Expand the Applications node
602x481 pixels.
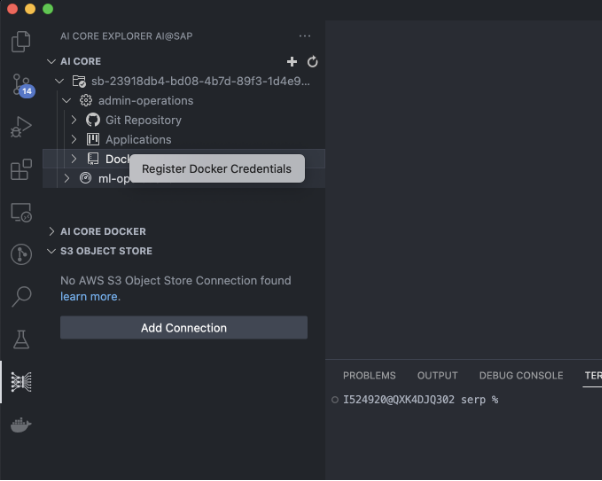[74, 139]
